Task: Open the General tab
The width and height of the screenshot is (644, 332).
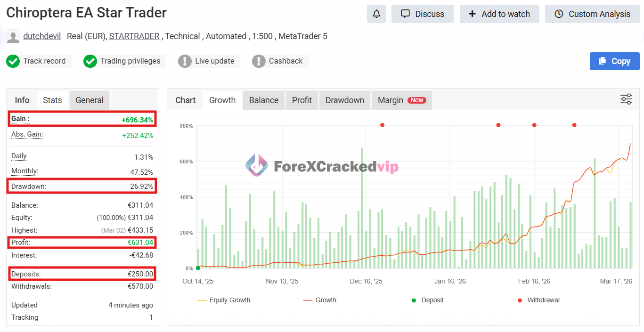Action: 90,100
